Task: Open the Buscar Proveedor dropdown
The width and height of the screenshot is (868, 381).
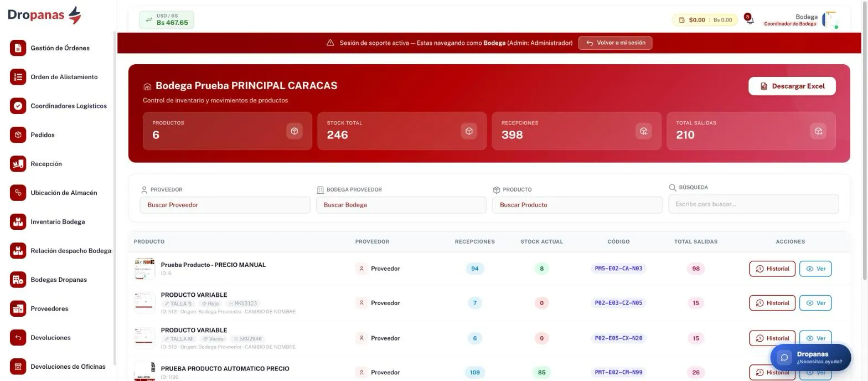Action: coord(225,205)
